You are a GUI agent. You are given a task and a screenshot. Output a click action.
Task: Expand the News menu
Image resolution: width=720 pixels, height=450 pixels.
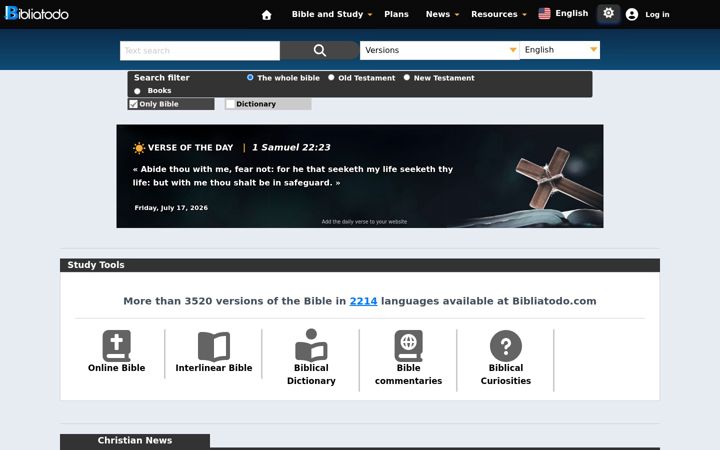[x=442, y=14]
